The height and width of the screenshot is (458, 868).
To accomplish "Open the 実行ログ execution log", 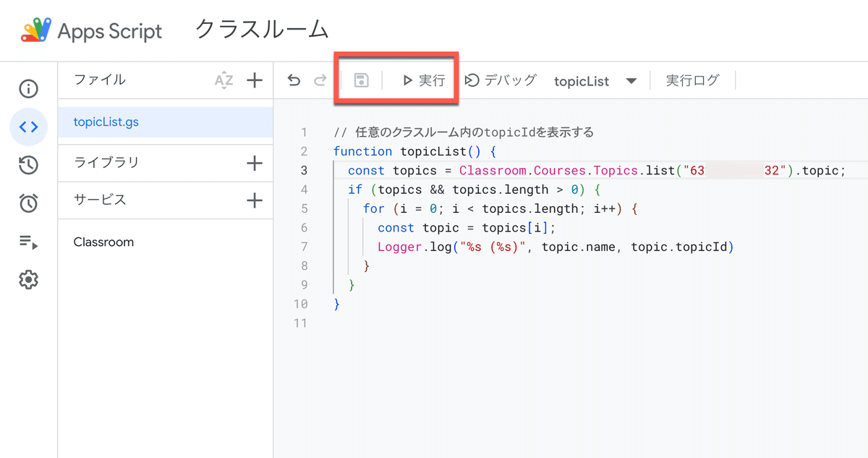I will tap(692, 80).
